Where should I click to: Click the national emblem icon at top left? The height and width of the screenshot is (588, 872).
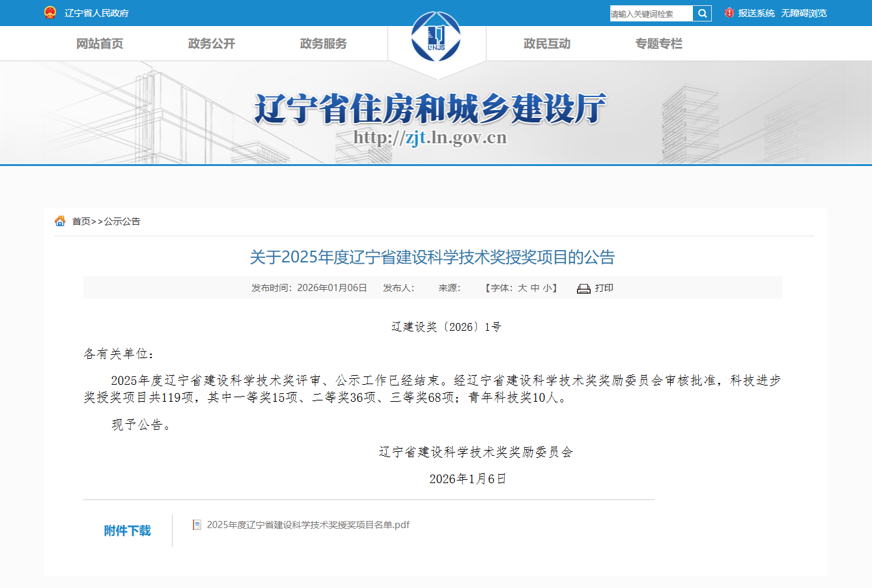[x=50, y=12]
